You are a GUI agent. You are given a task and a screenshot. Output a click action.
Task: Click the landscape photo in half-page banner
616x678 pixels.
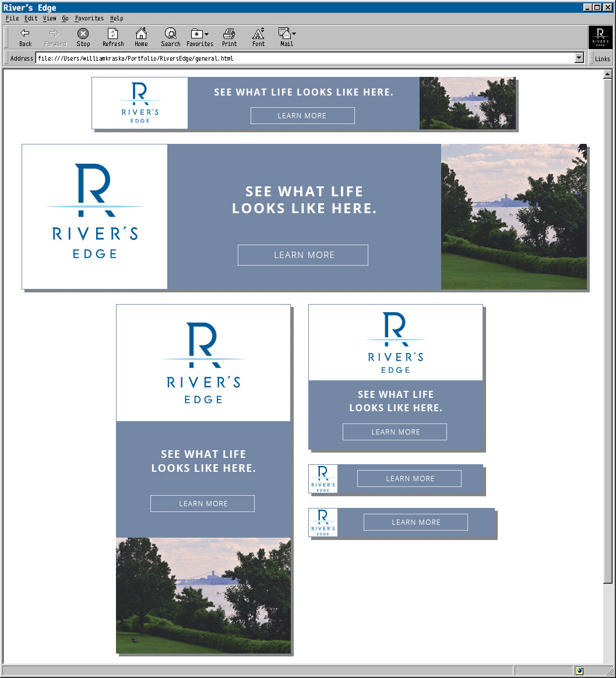click(x=203, y=595)
